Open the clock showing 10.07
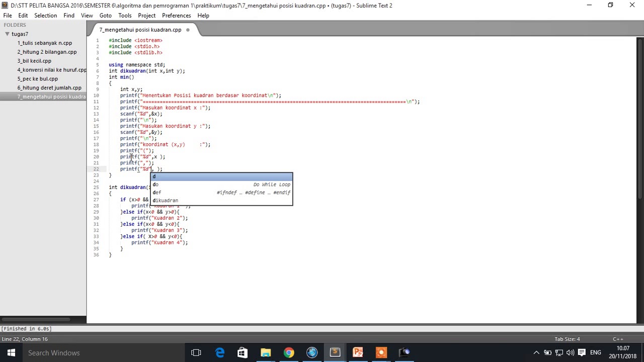 pos(623,352)
